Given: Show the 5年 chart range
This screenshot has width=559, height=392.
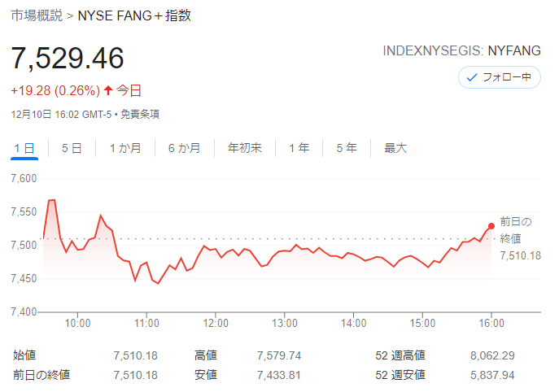Looking at the screenshot, I should click(x=347, y=148).
